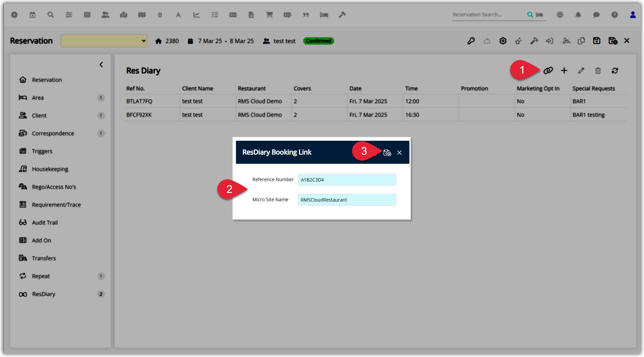Click the stars rating icon
The height and width of the screenshot is (357, 644).
518,41
